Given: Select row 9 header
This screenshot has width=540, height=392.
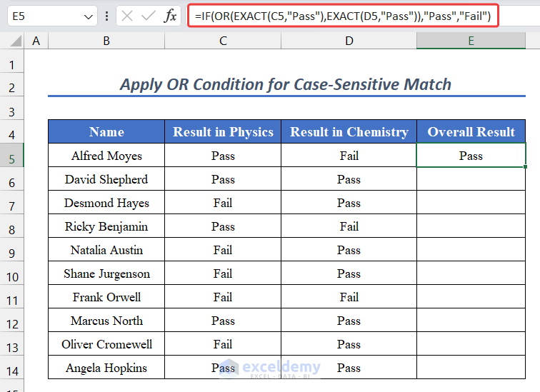Looking at the screenshot, I should click(x=11, y=251).
